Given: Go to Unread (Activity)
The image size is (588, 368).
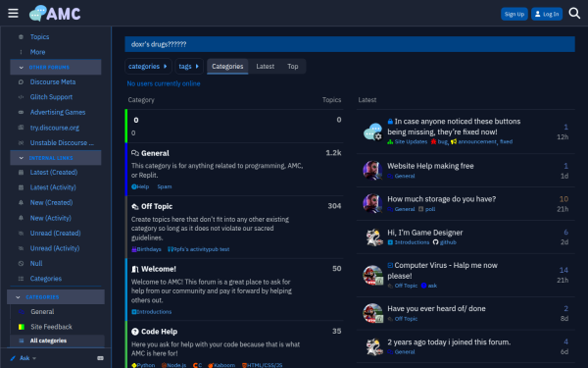Looking at the screenshot, I should click(x=55, y=248).
